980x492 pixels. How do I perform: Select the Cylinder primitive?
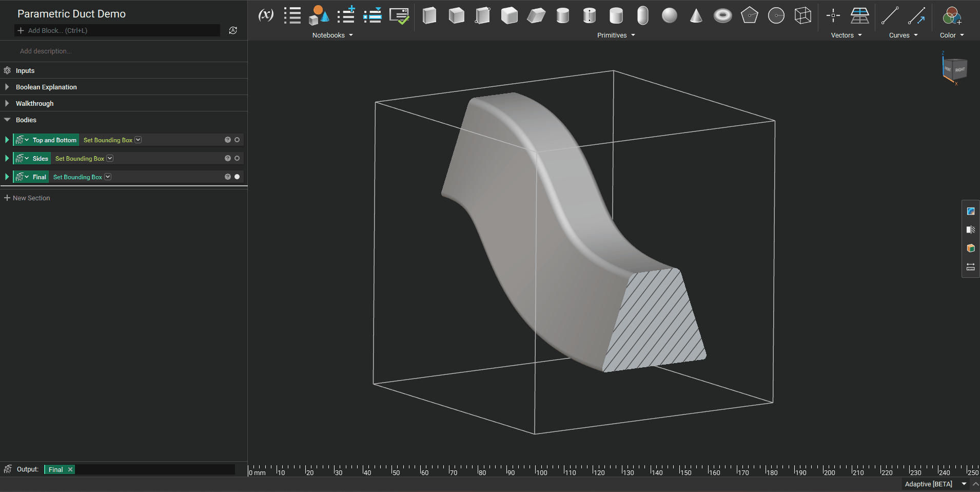click(563, 15)
